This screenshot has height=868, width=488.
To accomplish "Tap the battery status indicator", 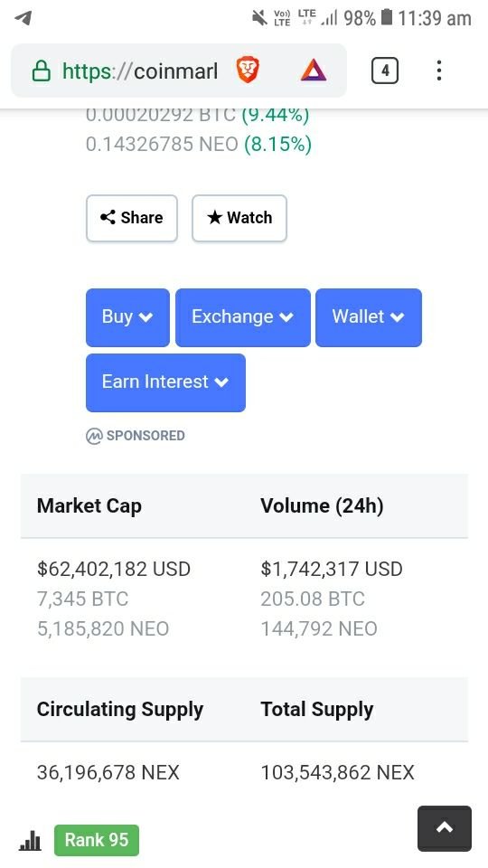I will click(388, 18).
